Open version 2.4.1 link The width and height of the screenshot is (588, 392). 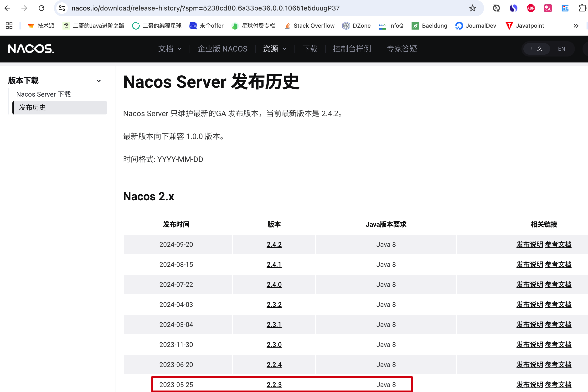pyautogui.click(x=274, y=264)
